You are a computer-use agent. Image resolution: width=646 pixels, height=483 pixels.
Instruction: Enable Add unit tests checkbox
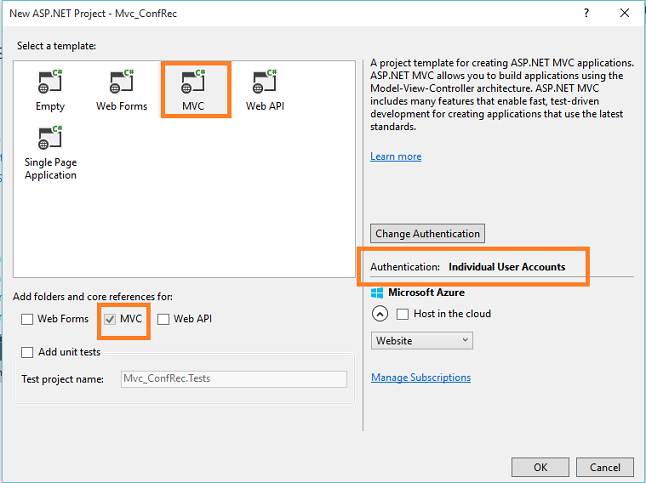[x=27, y=352]
